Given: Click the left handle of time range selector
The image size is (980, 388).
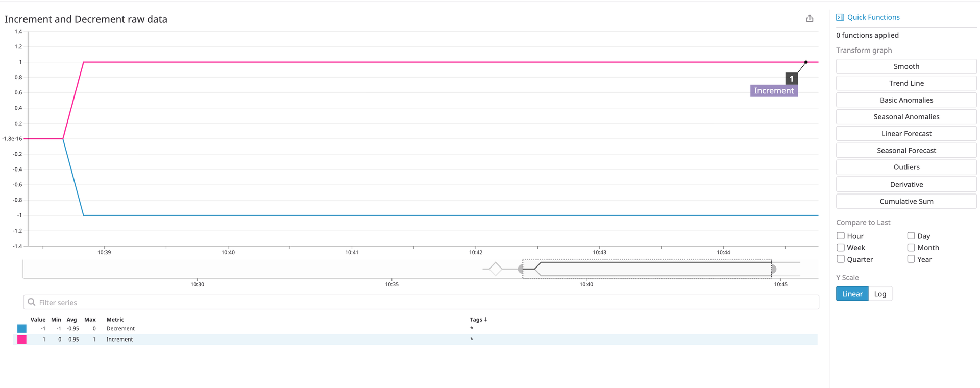Looking at the screenshot, I should point(521,269).
